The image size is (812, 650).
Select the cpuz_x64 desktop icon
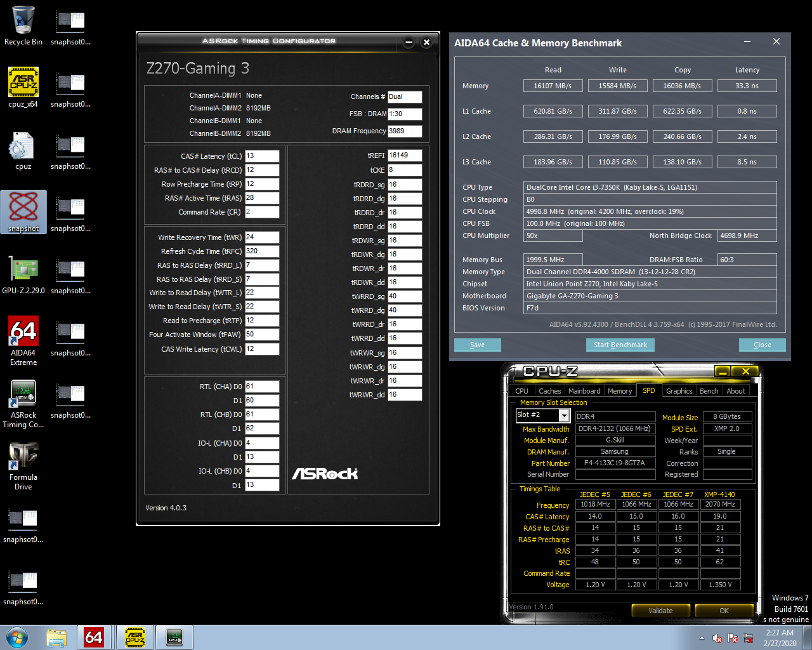point(23,88)
